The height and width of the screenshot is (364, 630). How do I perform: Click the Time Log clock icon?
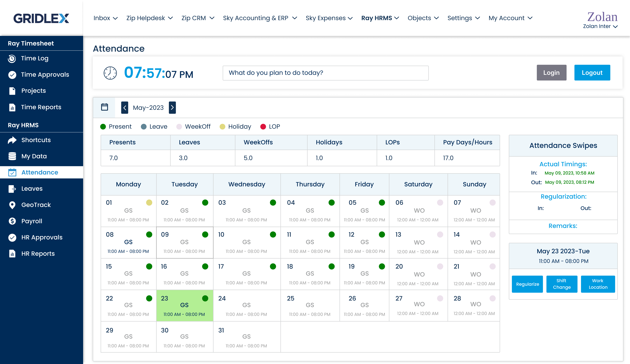click(12, 59)
